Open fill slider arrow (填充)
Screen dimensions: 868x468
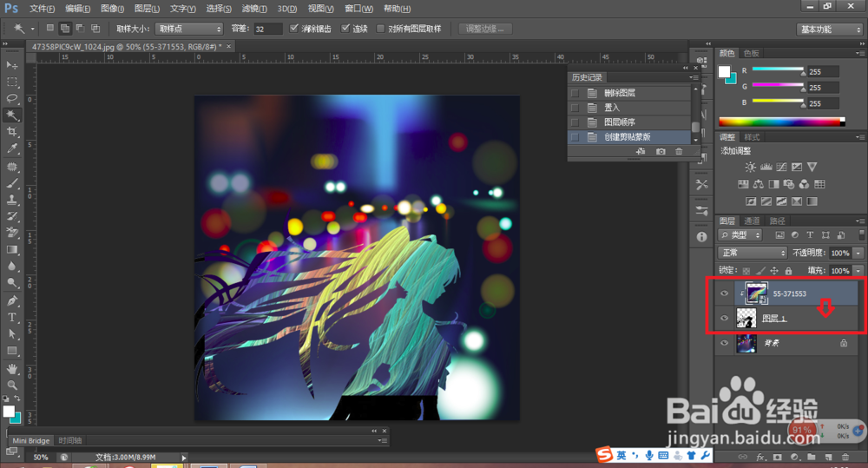(858, 270)
